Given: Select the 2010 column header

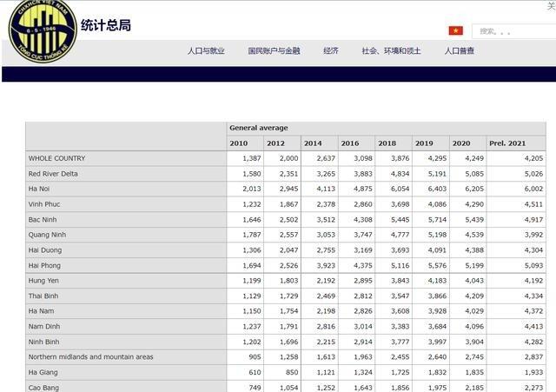Looking at the screenshot, I should 245,143.
